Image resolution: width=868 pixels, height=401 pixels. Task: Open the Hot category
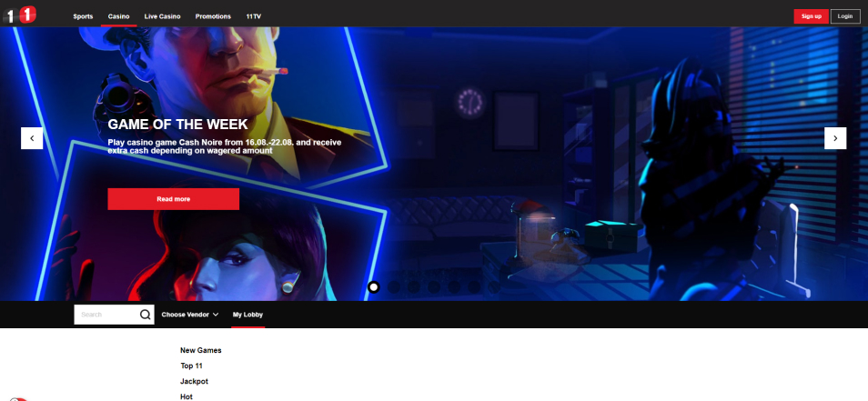click(x=187, y=396)
